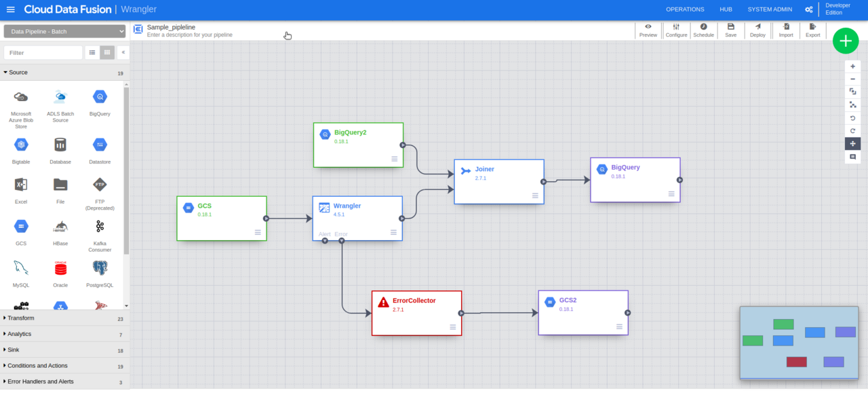The height and width of the screenshot is (393, 868).
Task: Switch plugin palette to list view
Action: tap(92, 52)
